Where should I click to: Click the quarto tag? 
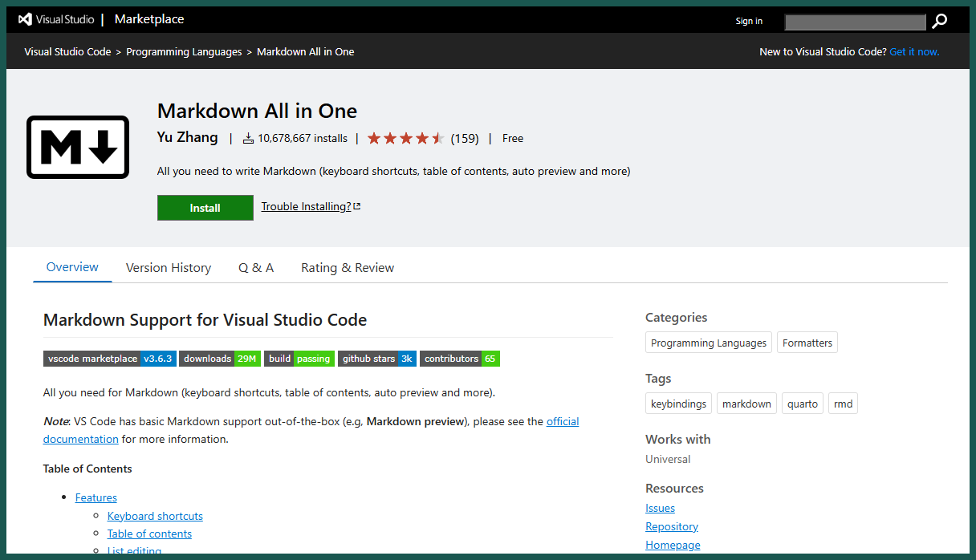pos(803,404)
